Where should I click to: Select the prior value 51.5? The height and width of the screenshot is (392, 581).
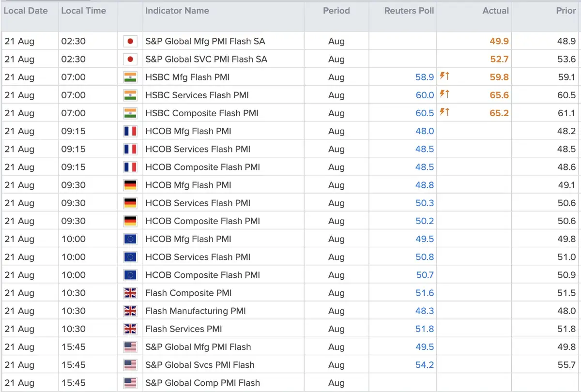(566, 293)
